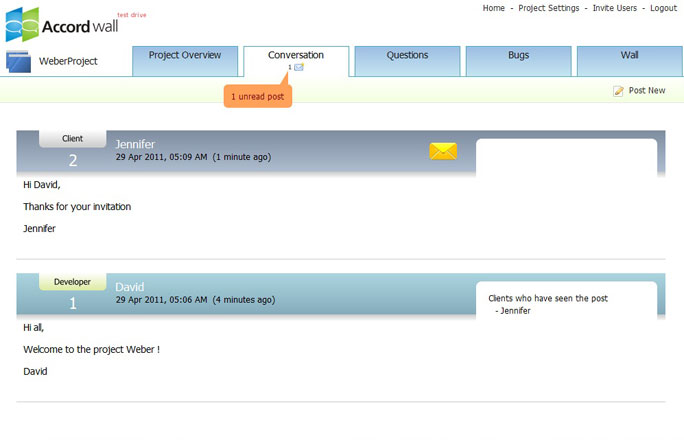Click the WeberProject folder icon
Screen dimensions: 684x440
pos(19,62)
